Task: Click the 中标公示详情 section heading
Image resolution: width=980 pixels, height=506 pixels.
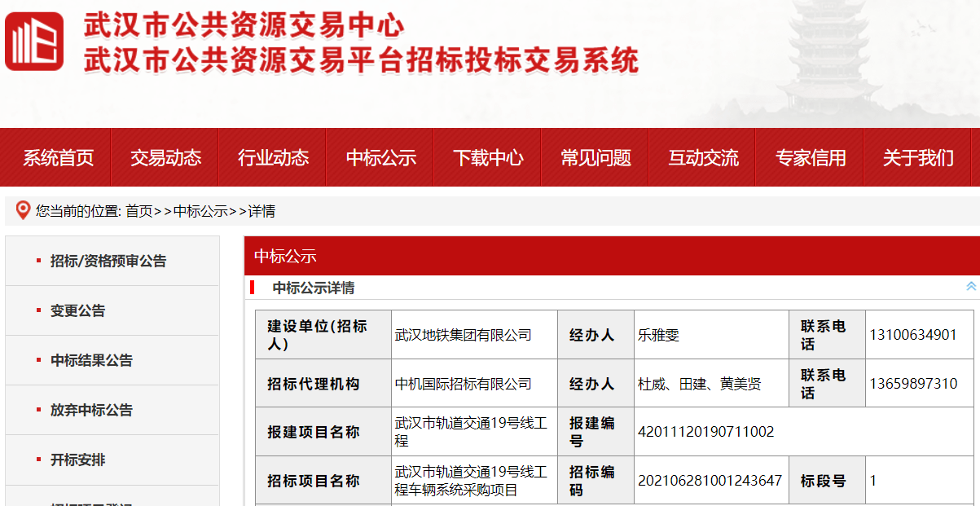Action: tap(314, 288)
